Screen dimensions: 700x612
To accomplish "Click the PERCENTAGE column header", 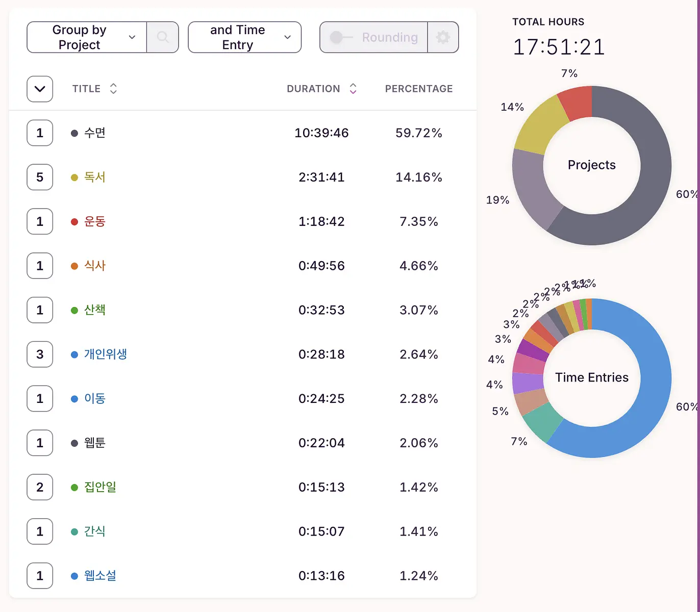I will pos(419,89).
